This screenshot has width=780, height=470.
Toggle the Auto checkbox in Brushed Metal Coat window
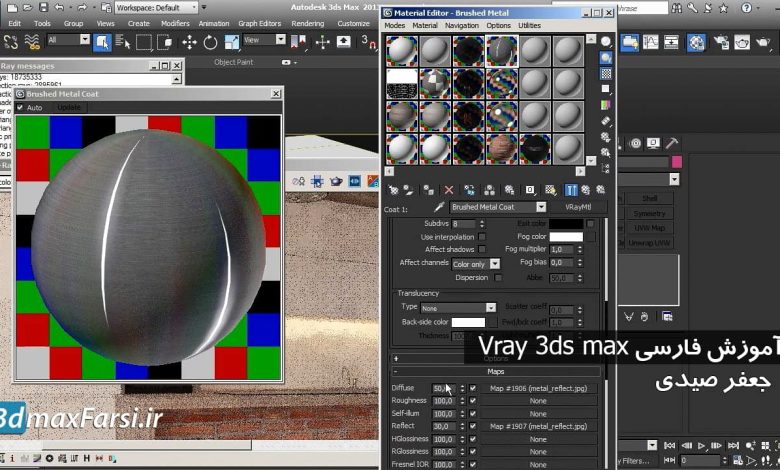tap(20, 107)
